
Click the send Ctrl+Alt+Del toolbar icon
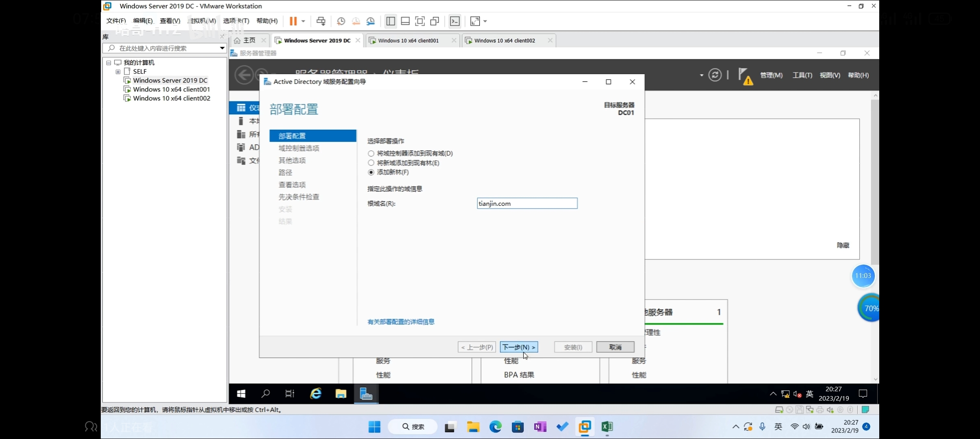point(321,21)
